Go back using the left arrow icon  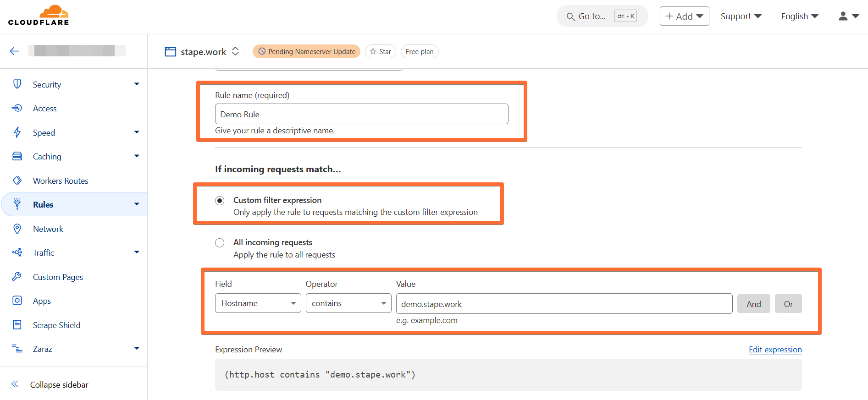14,51
